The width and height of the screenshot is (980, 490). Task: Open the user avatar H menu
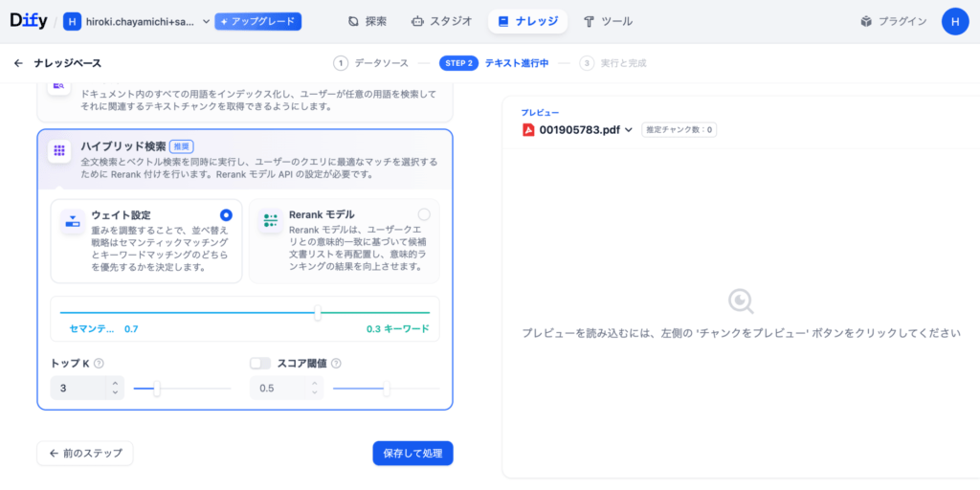(955, 21)
